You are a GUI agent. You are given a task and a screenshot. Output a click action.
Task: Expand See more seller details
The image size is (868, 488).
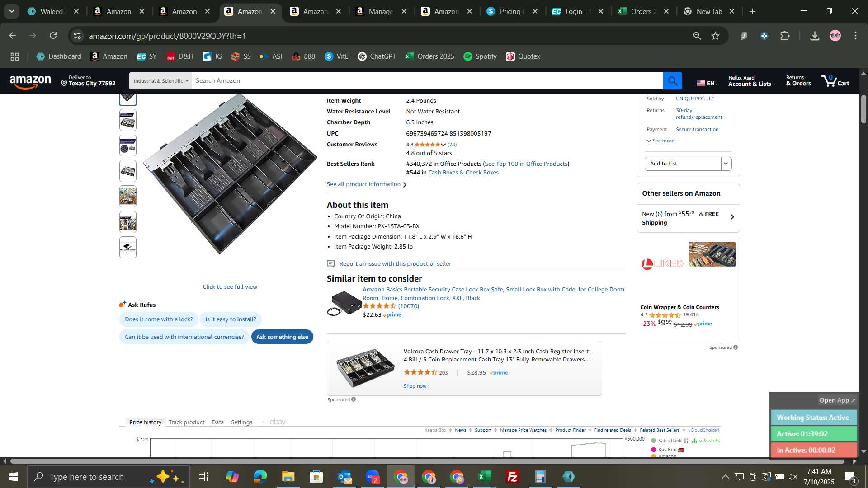pyautogui.click(x=660, y=141)
